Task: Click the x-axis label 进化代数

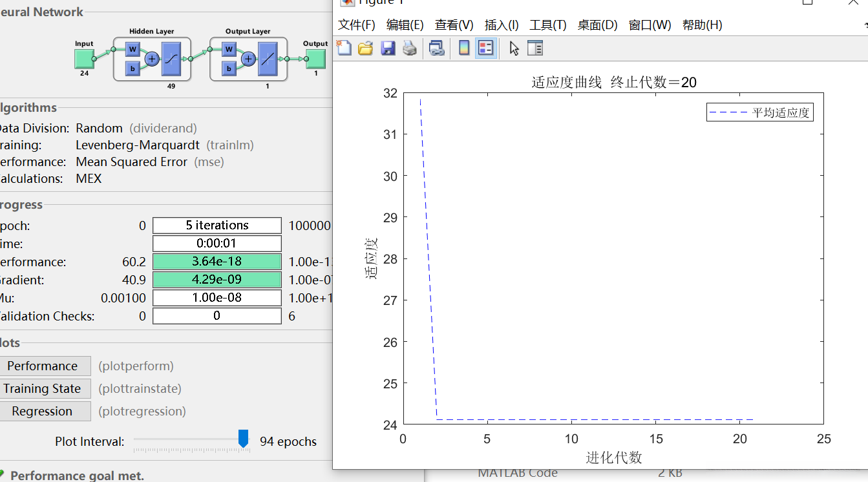Action: click(x=614, y=457)
